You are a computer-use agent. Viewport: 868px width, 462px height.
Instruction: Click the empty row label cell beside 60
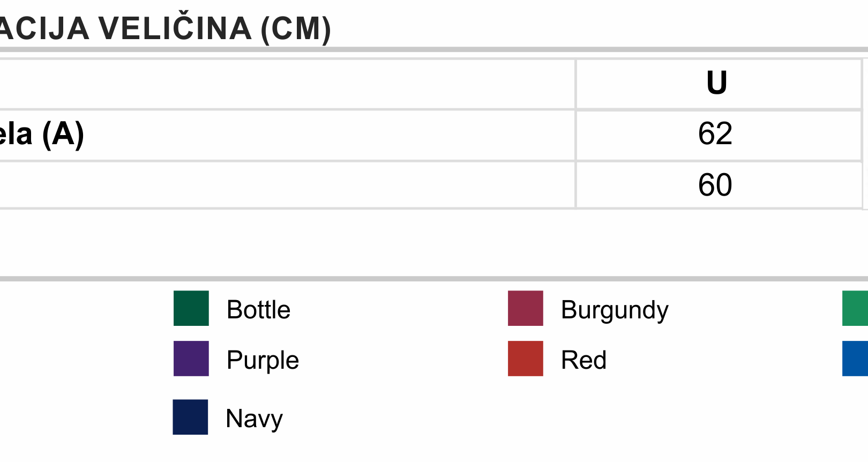click(287, 185)
